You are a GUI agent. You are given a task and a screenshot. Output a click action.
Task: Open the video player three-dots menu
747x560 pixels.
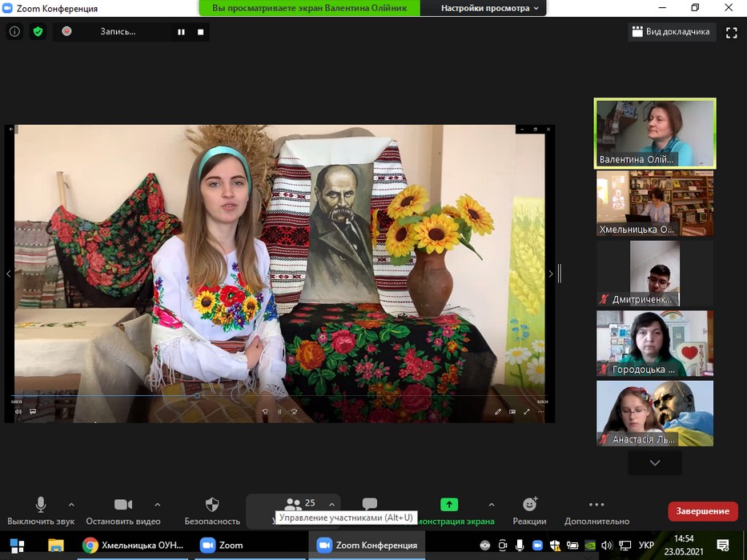click(x=540, y=412)
